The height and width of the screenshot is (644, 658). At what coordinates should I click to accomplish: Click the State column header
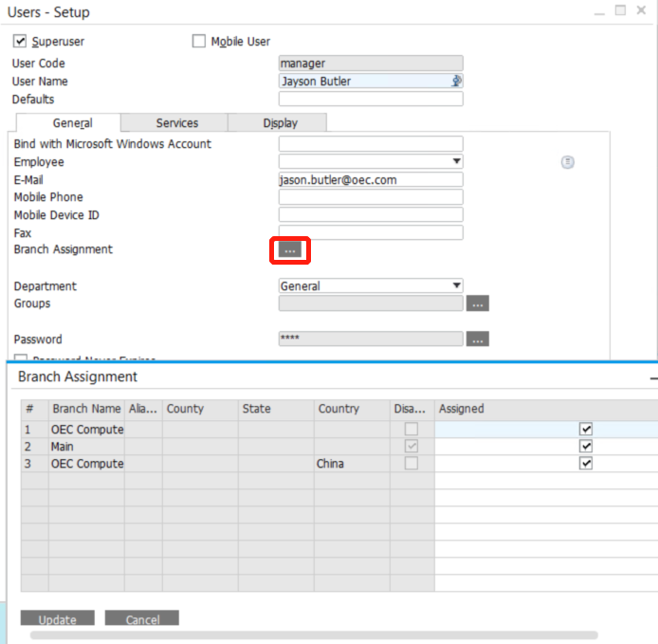pyautogui.click(x=276, y=409)
